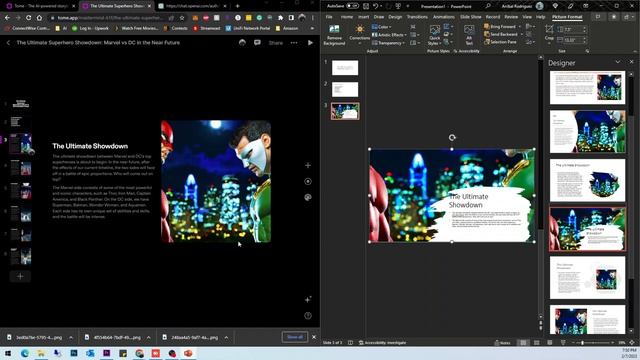Click the Undo button in PowerPoint
Screen dimensions: 640x360
point(376,6)
